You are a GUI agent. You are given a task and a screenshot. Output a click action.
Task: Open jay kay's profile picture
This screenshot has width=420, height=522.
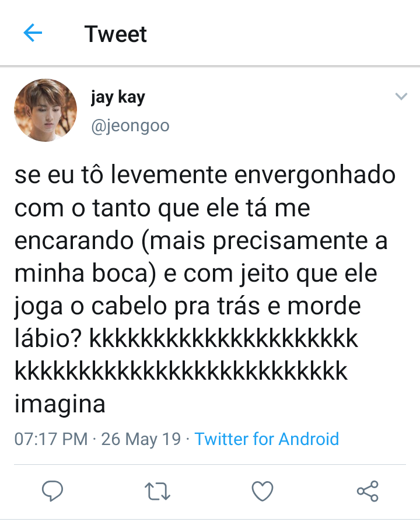[x=45, y=110]
